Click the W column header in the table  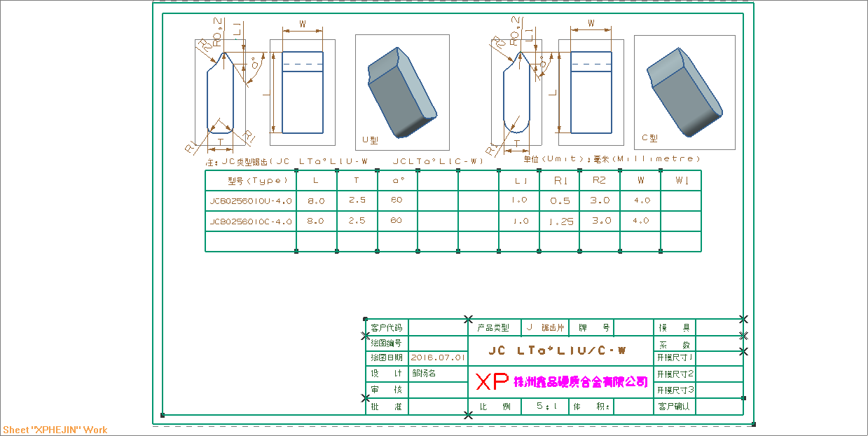click(640, 181)
